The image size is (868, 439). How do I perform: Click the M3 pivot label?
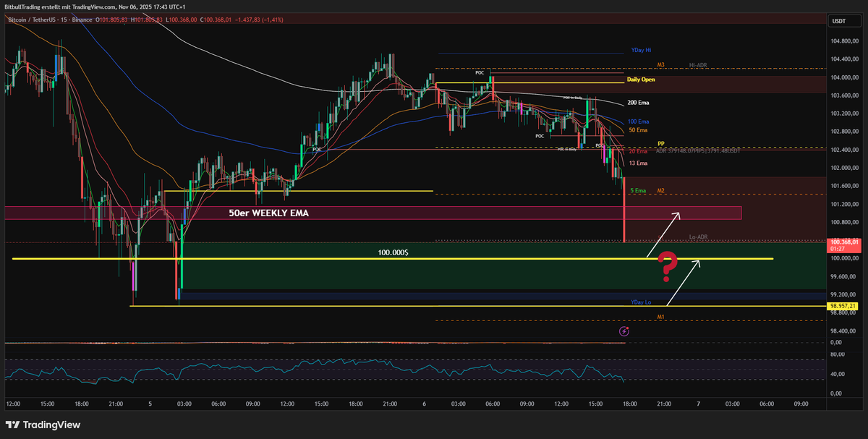(661, 65)
